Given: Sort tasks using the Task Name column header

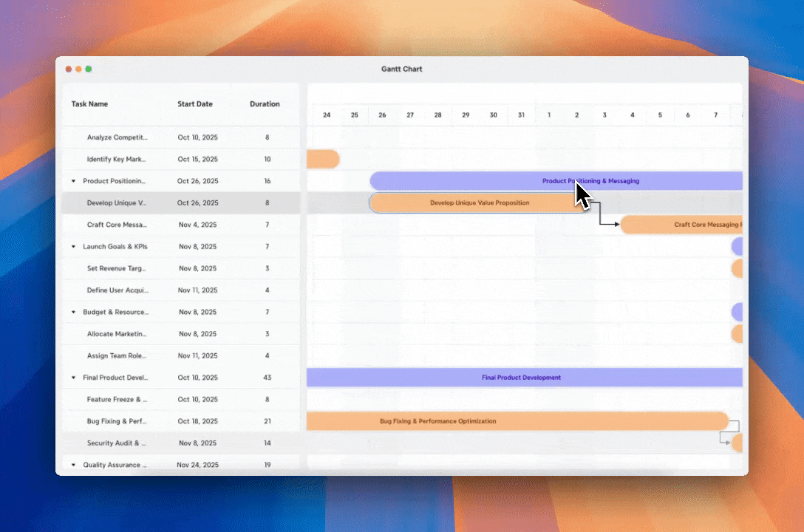Looking at the screenshot, I should coord(89,104).
